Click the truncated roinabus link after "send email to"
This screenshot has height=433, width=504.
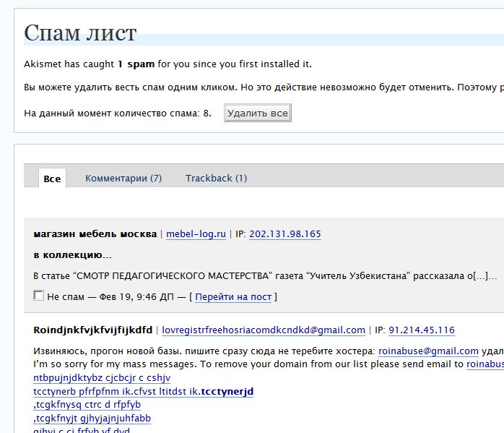point(485,364)
